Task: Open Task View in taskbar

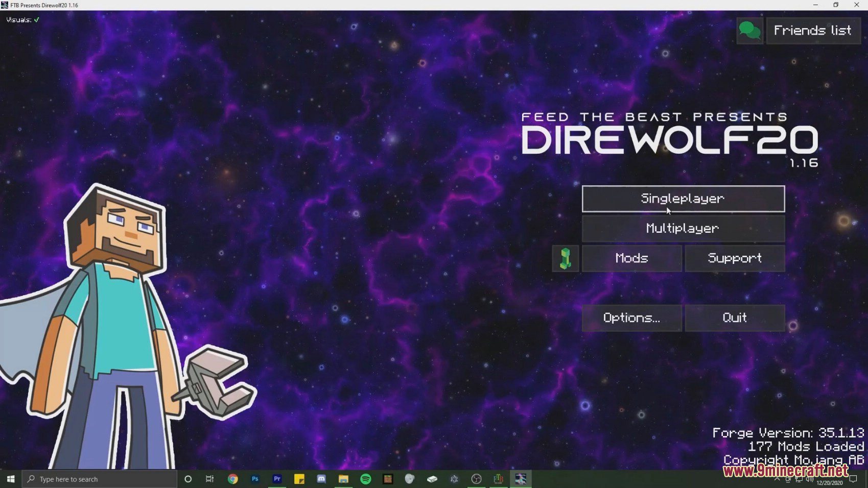Action: [210, 479]
